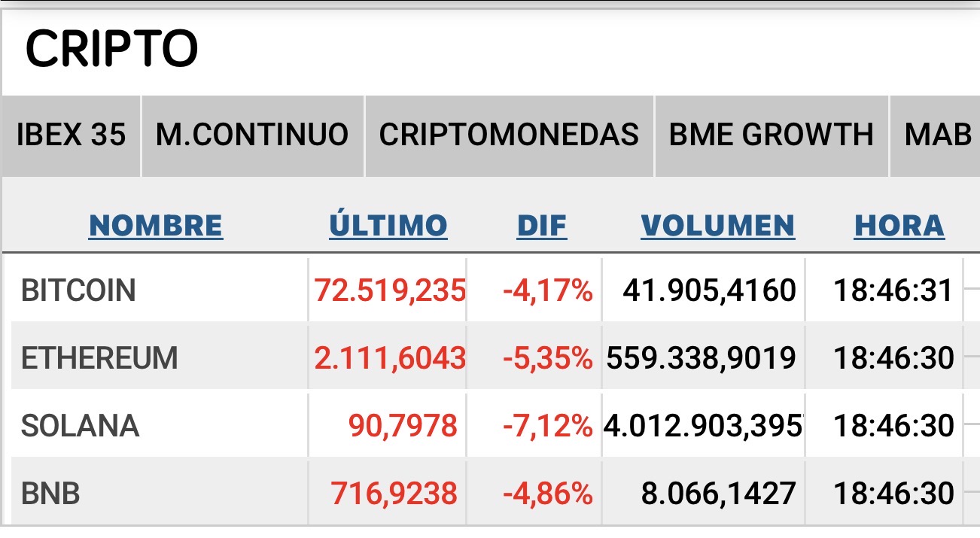Open the BNB entry
The image size is (980, 538).
[50, 494]
